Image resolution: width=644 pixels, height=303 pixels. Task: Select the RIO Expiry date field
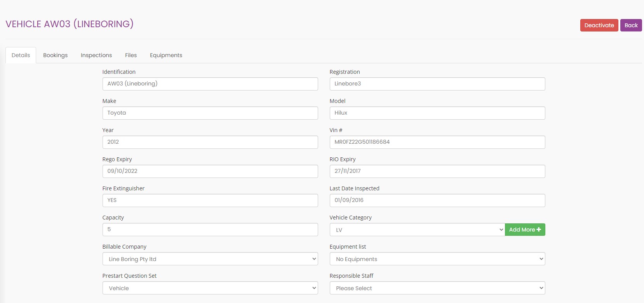coord(437,171)
